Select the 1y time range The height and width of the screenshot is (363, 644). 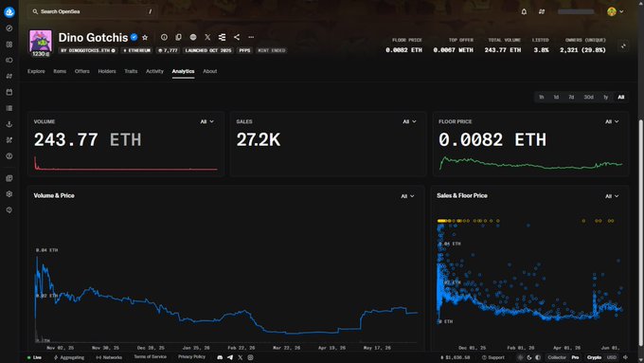(605, 97)
